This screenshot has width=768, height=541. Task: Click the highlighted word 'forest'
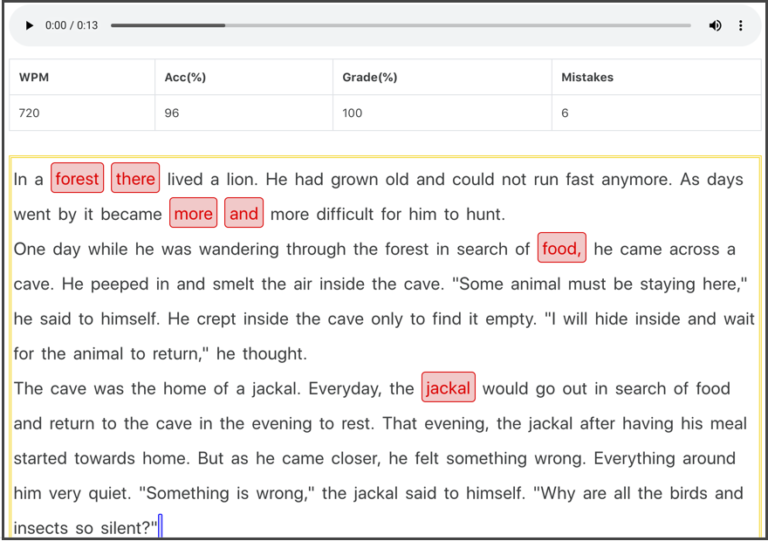click(77, 178)
